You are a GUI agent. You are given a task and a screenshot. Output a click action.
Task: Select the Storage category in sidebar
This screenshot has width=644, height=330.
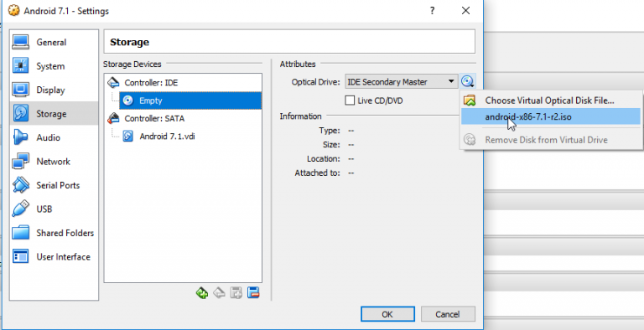[x=54, y=114]
